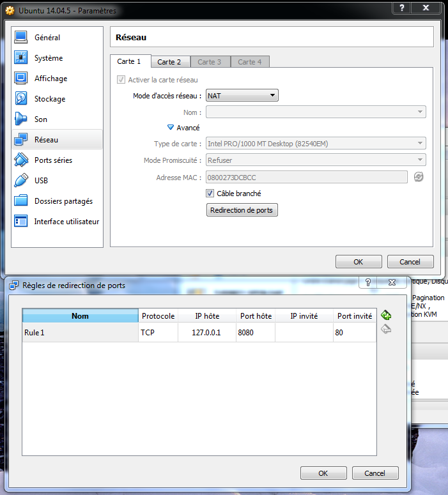
Task: Close the port redirection rules dialog
Action: [392, 282]
